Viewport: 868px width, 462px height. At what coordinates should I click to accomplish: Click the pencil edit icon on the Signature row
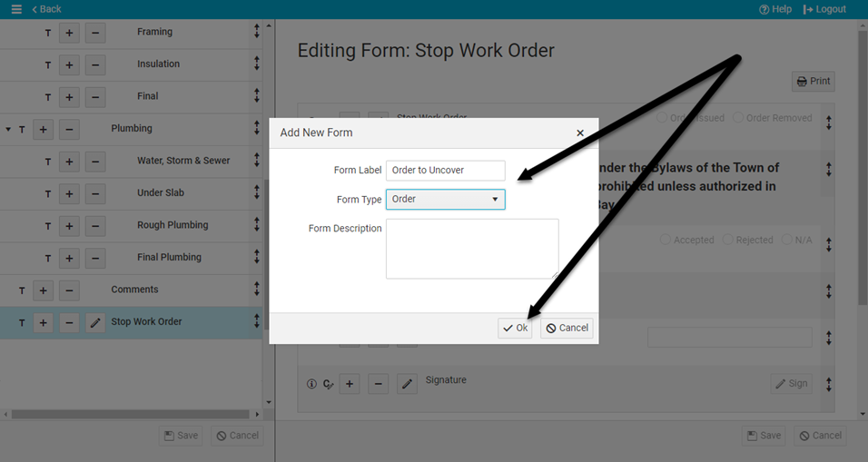(407, 384)
